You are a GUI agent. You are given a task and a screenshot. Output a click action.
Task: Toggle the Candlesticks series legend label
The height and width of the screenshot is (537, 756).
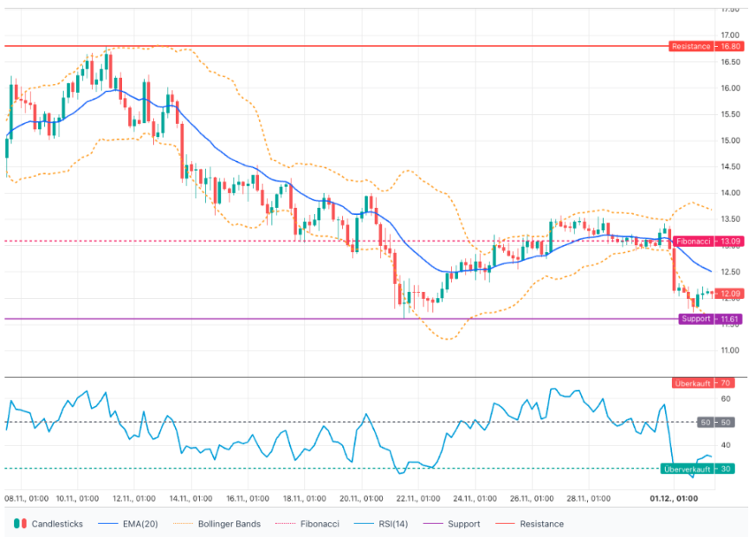click(59, 524)
